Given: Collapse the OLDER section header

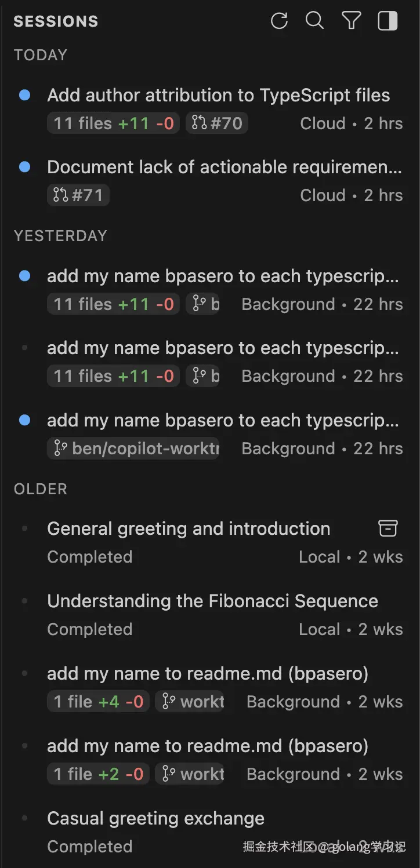Looking at the screenshot, I should click(x=41, y=489).
